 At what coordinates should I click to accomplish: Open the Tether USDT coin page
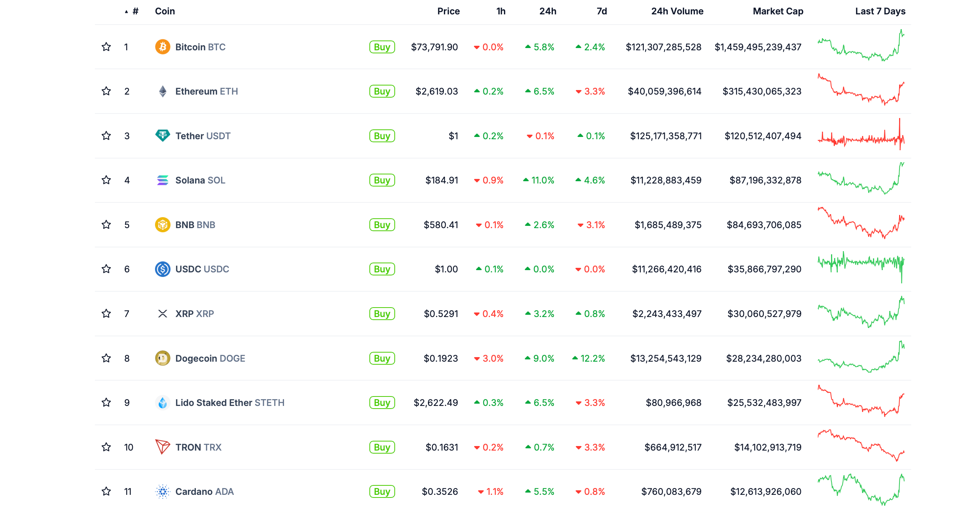coord(203,136)
